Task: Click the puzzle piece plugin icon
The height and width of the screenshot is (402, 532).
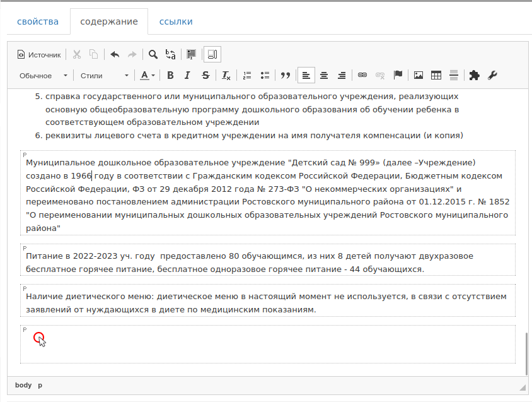Action: [x=474, y=76]
